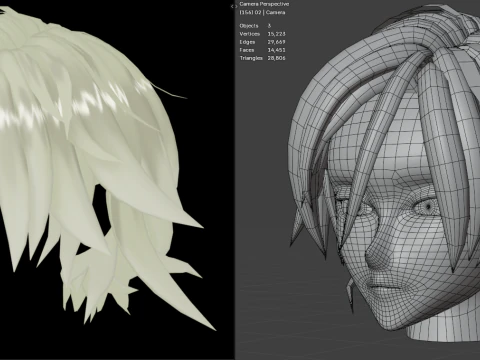Click the "Edges" statistics label

coord(247,42)
